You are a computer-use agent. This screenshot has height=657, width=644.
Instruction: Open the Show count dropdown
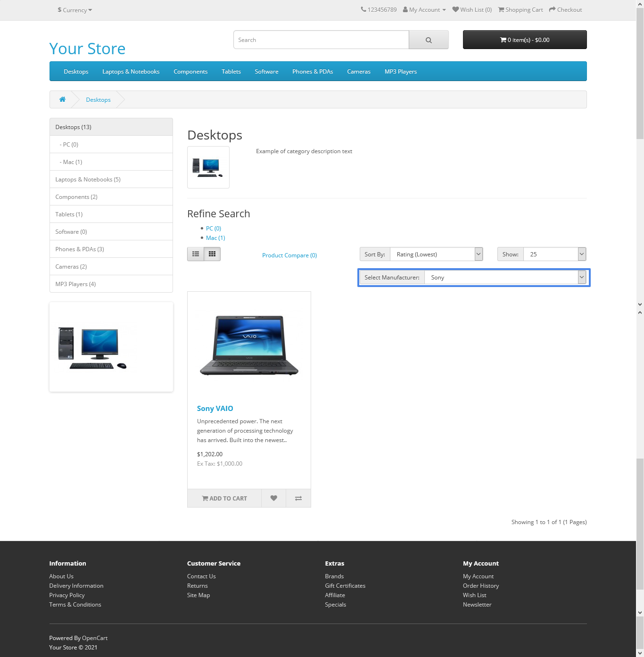(554, 254)
